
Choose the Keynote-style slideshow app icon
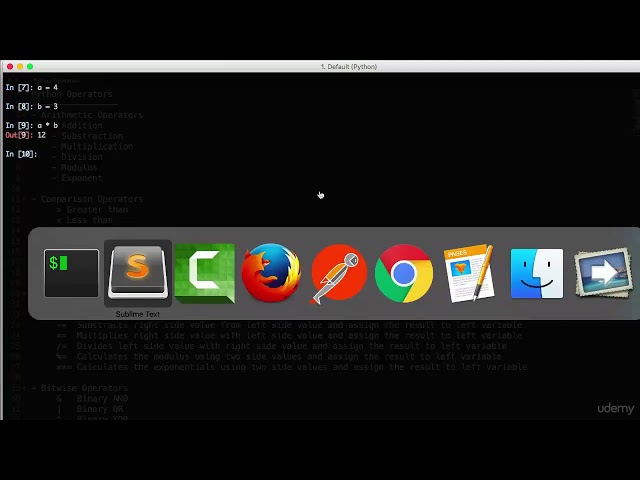coord(603,273)
